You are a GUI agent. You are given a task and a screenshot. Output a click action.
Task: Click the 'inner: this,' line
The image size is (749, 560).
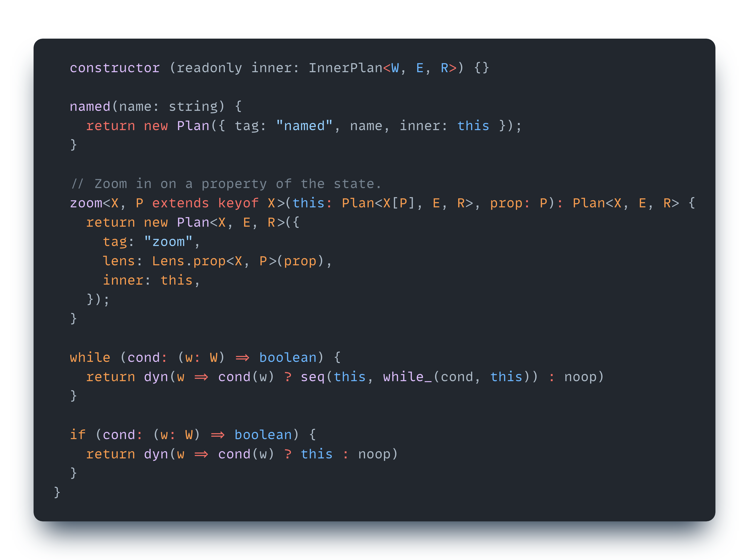(151, 280)
